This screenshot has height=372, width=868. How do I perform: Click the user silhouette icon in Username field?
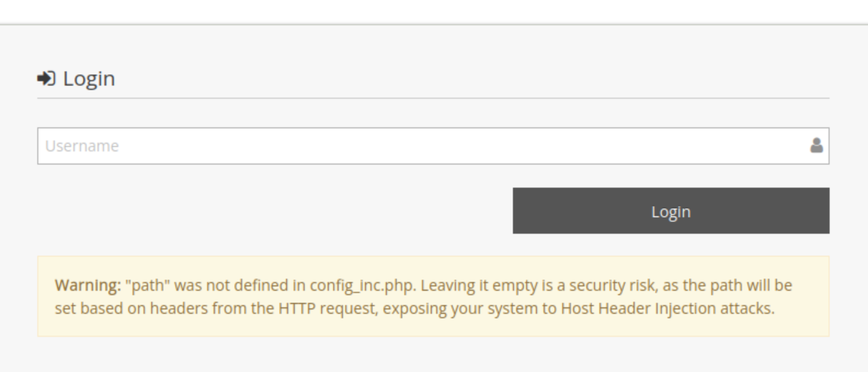tap(816, 145)
